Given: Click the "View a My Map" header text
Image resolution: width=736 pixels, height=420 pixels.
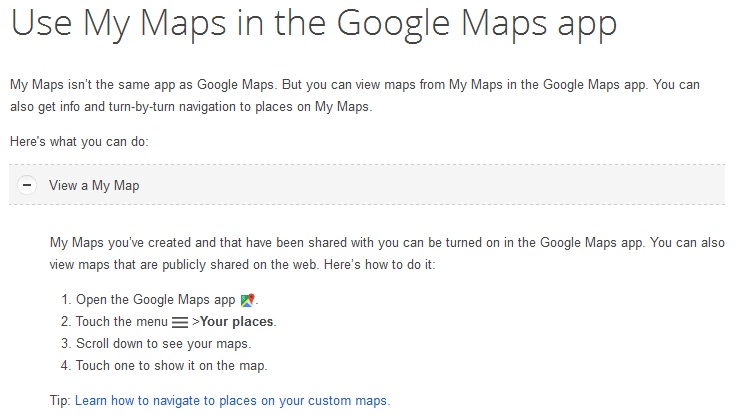Looking at the screenshot, I should coord(94,185).
